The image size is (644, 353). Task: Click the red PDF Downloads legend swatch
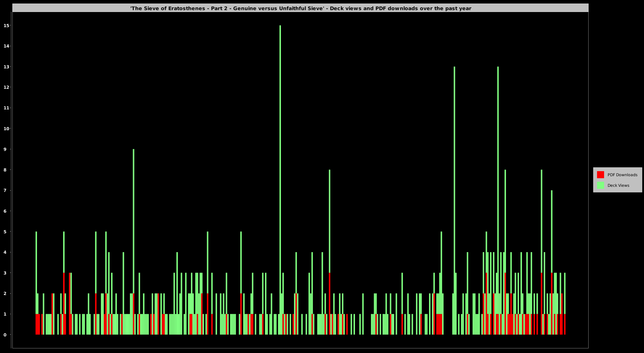(x=600, y=175)
